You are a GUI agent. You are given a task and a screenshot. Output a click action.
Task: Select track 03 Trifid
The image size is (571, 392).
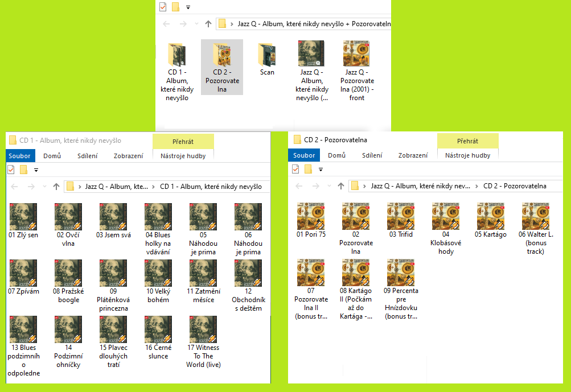point(401,221)
